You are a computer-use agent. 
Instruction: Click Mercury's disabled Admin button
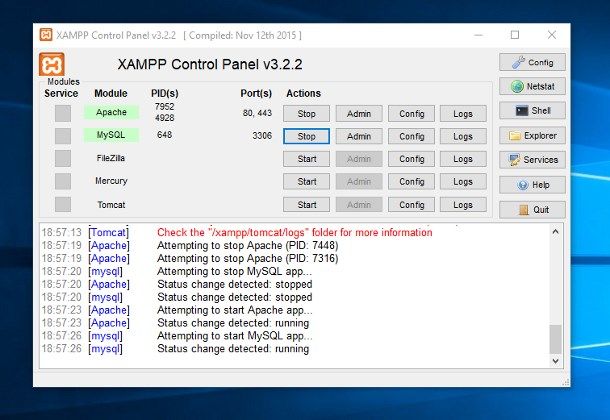click(359, 182)
